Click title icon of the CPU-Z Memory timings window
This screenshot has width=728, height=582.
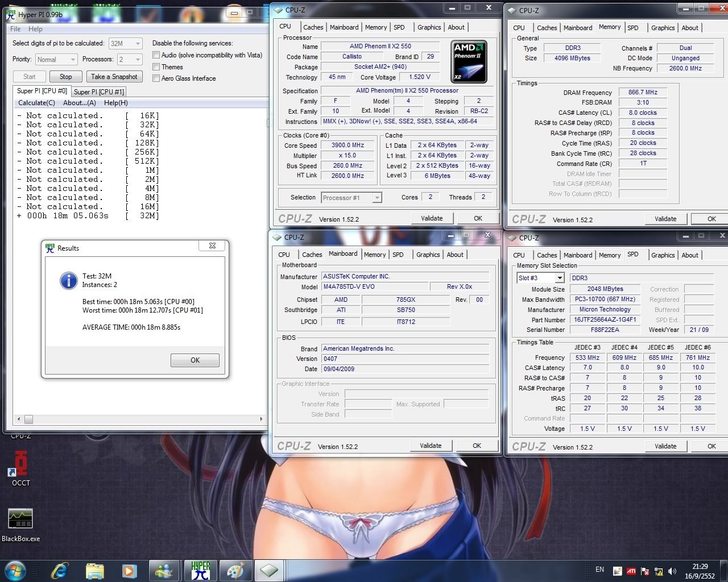[511, 10]
